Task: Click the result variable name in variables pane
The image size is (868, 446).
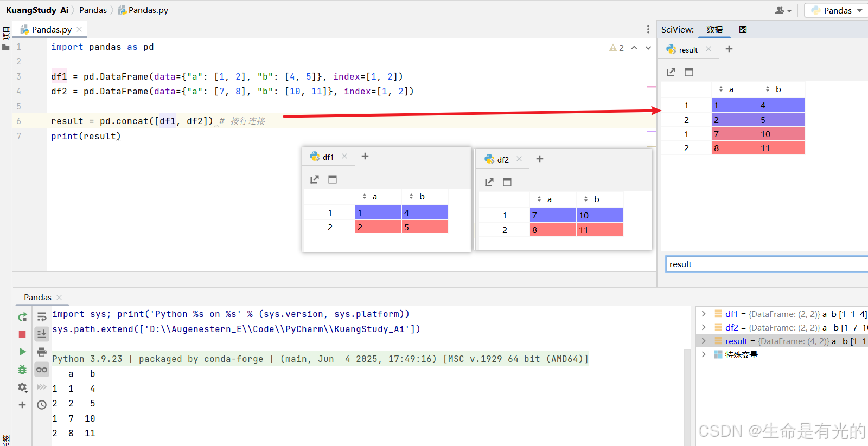Action: click(x=736, y=341)
